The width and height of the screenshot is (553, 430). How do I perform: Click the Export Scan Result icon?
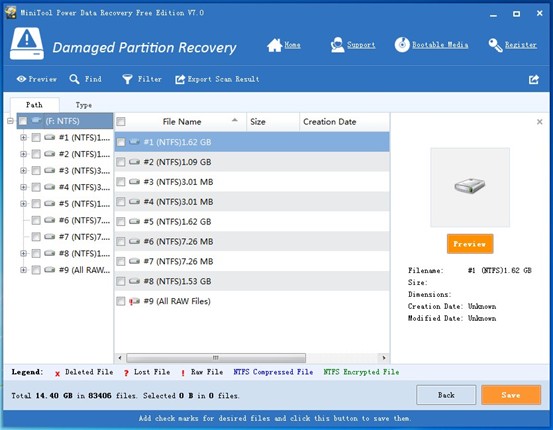pos(180,79)
